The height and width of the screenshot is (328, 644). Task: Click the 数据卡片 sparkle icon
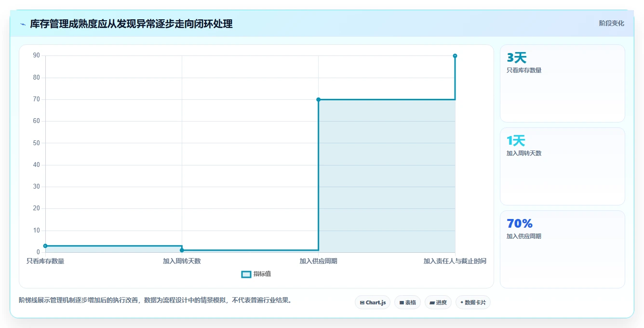pos(462,302)
